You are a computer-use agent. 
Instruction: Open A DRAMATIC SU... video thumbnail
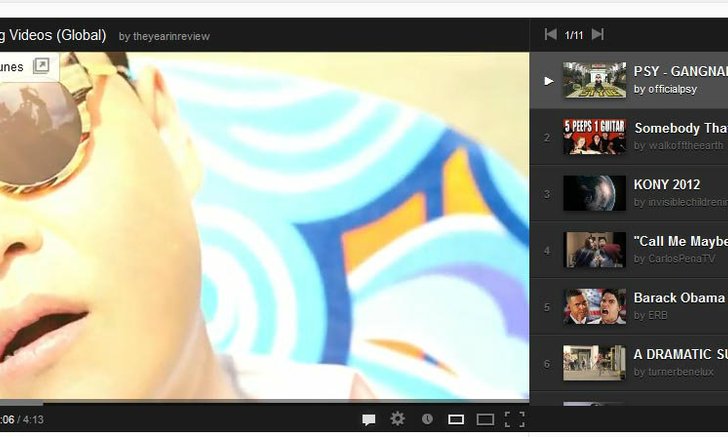point(594,363)
